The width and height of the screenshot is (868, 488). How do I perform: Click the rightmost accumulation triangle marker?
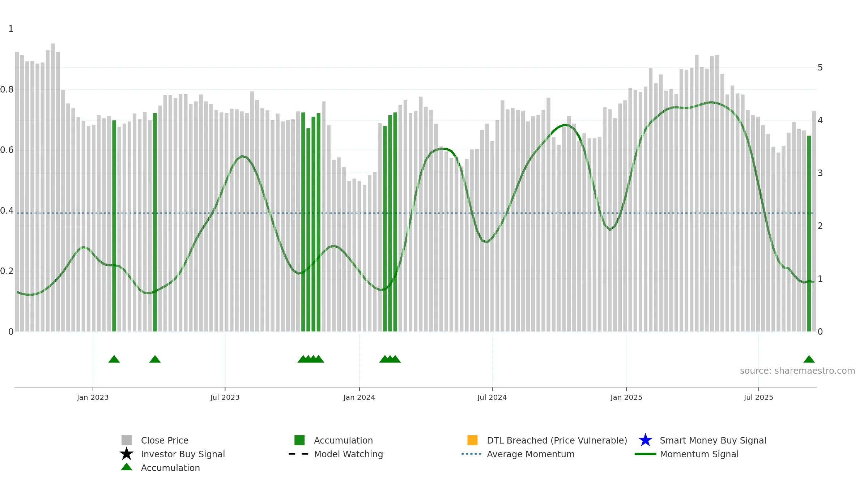click(809, 359)
